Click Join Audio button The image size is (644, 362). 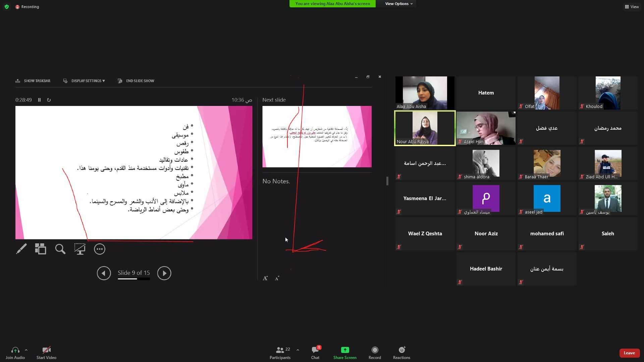(15, 353)
